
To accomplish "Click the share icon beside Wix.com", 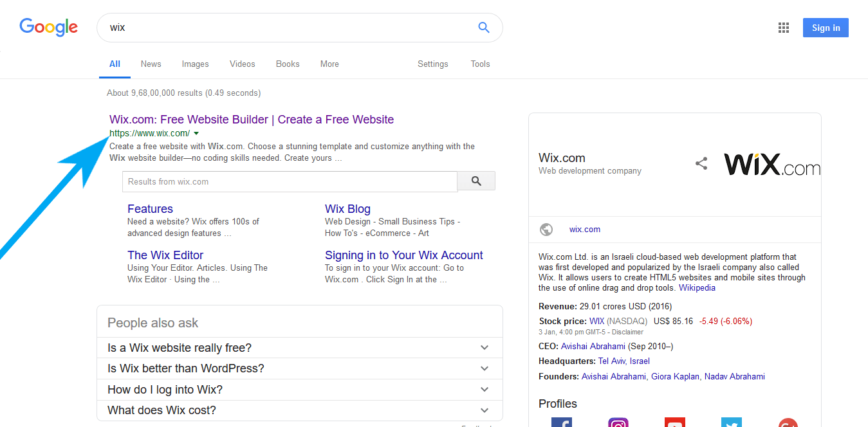I will [701, 163].
